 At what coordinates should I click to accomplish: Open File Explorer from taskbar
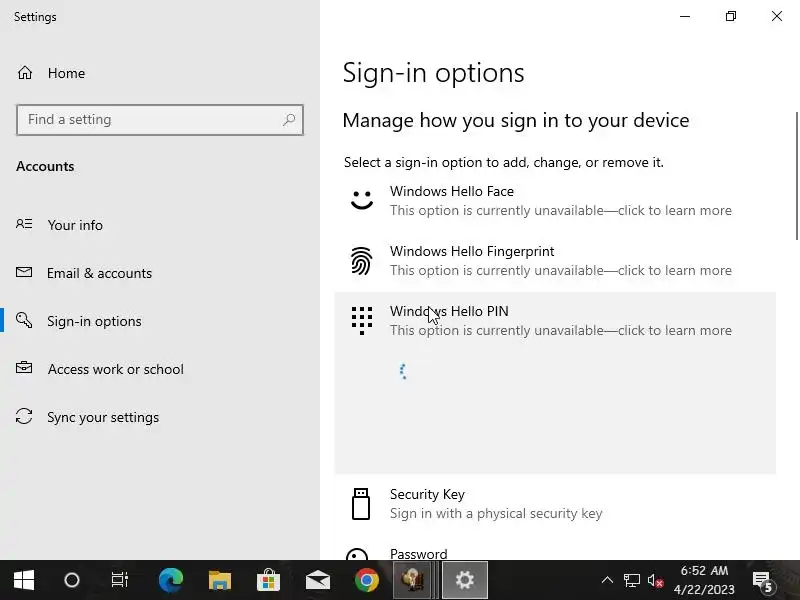[220, 580]
